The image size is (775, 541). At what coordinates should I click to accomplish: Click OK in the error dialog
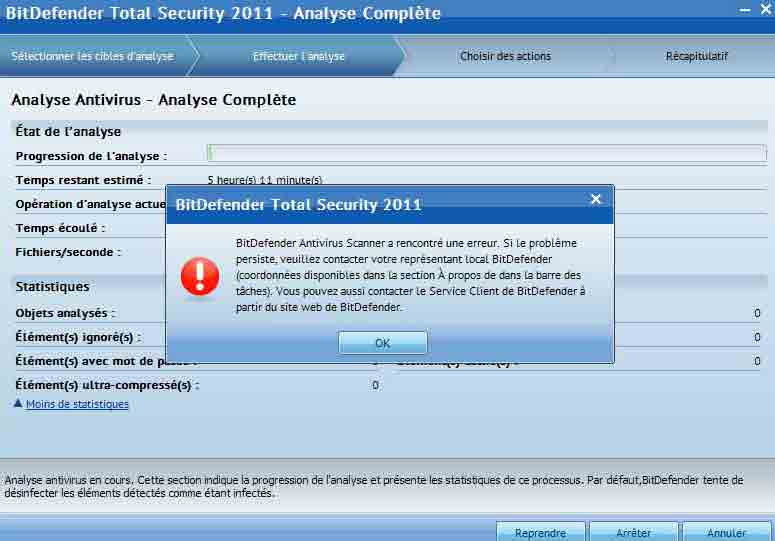coord(383,343)
